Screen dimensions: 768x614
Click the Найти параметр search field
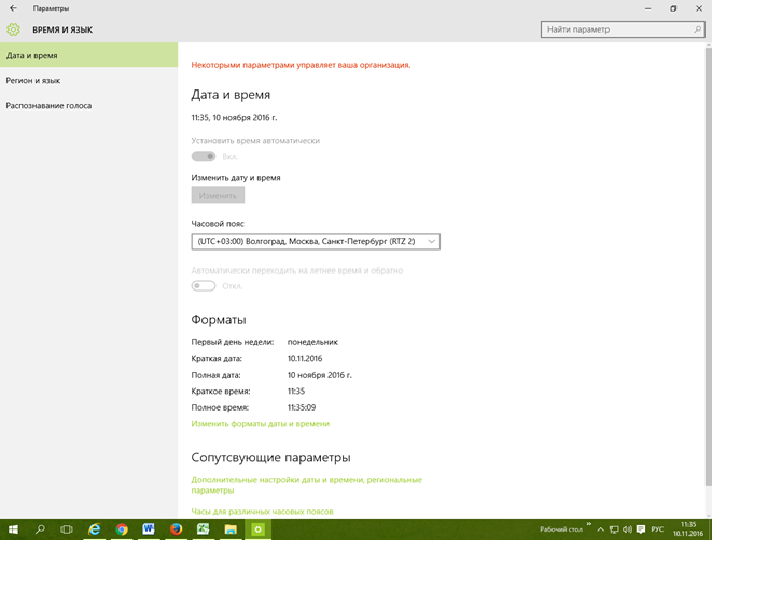[x=615, y=30]
